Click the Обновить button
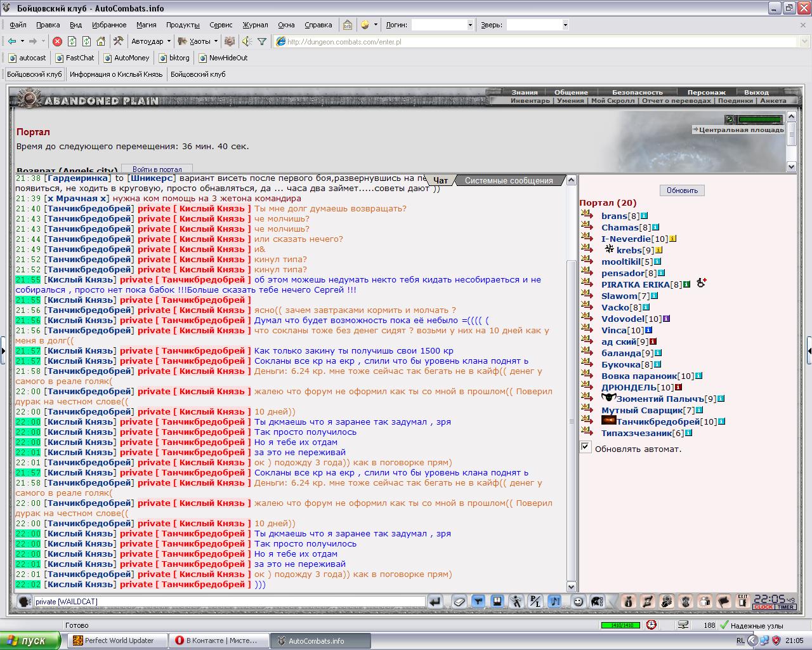 [682, 190]
